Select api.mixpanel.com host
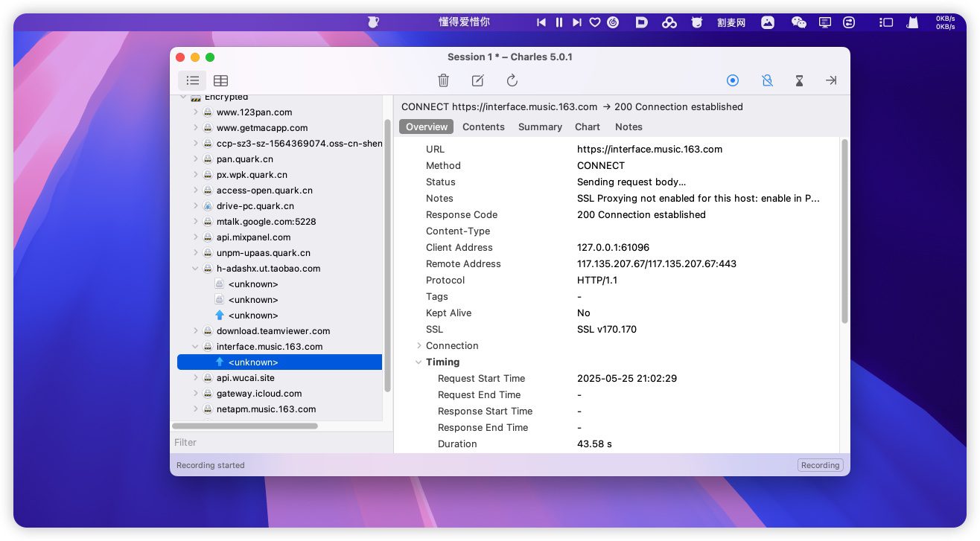The image size is (980, 541). click(253, 237)
